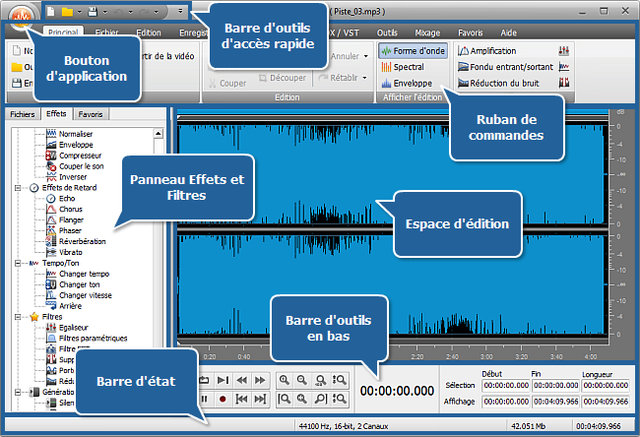Switch to Enveloppe view in ribbon
640x437 pixels.
407,83
